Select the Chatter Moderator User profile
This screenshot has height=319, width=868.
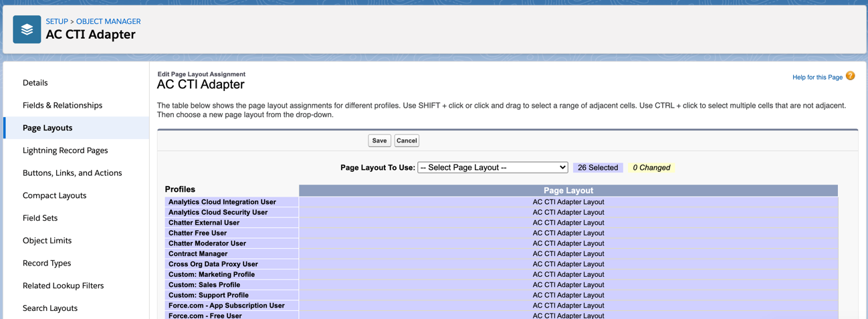point(231,243)
